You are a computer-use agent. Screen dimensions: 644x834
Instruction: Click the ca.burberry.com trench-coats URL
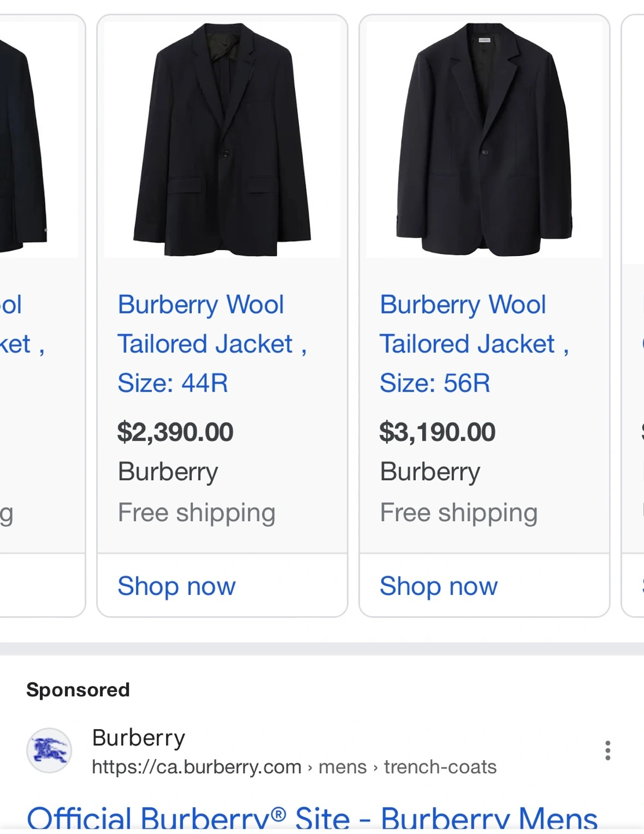(294, 767)
